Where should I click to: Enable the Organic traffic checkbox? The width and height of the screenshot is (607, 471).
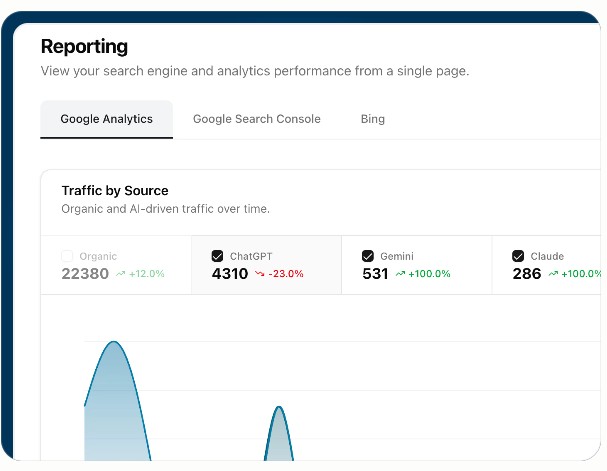(x=67, y=256)
